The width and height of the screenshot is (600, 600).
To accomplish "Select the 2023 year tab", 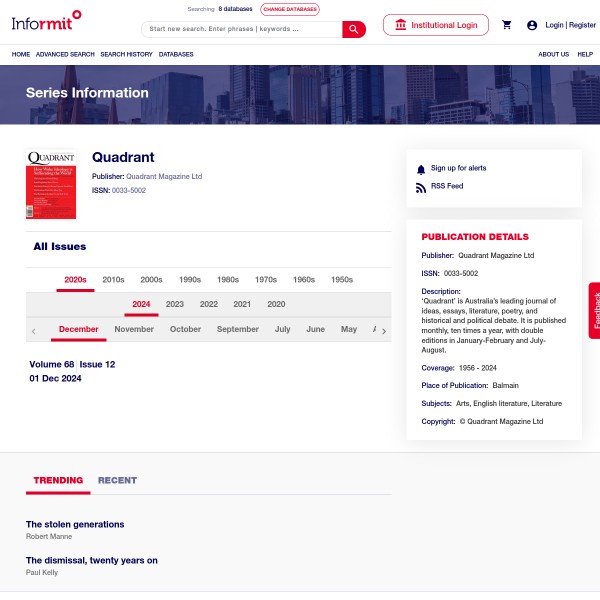I will point(175,304).
